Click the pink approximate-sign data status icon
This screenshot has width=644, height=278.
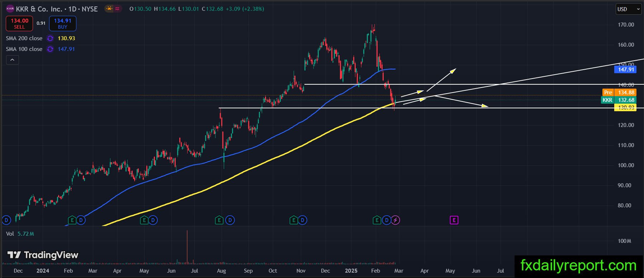118,9
